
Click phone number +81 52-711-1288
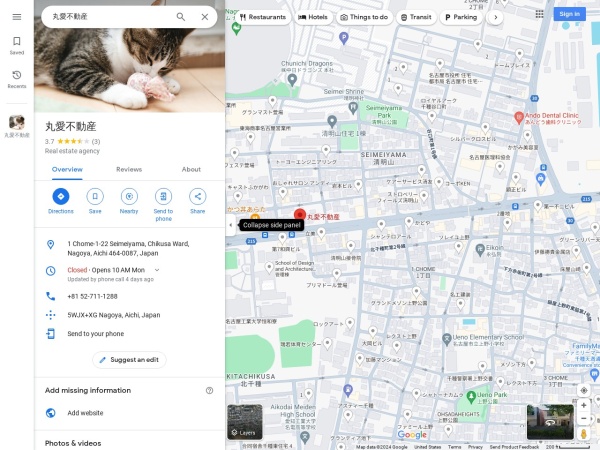click(92, 296)
